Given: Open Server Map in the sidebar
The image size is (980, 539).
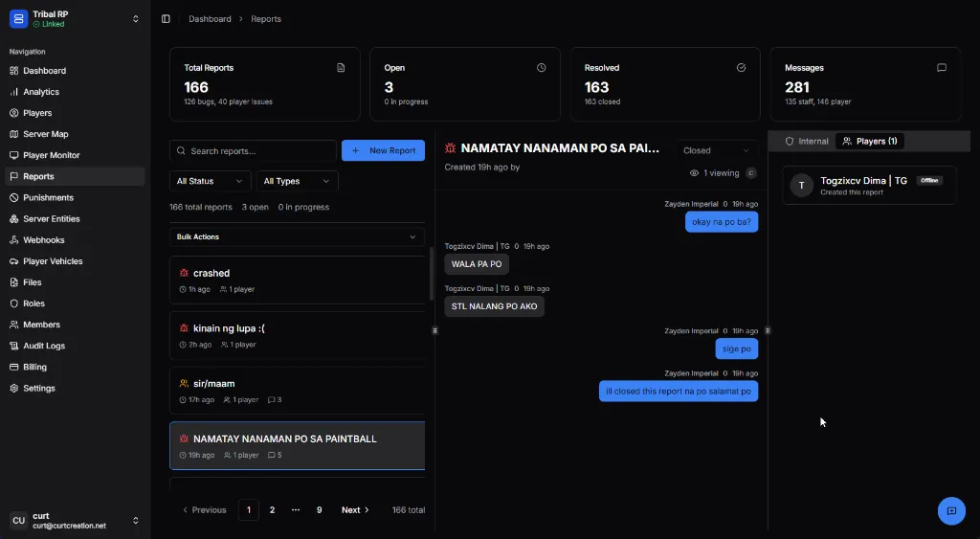Looking at the screenshot, I should [x=75, y=134].
